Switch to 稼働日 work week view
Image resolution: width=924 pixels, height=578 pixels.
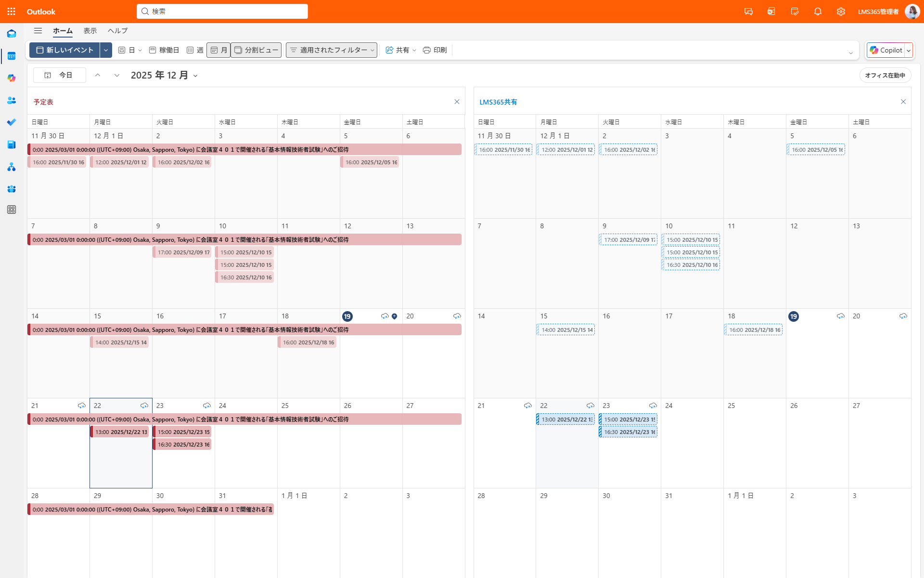pos(164,50)
